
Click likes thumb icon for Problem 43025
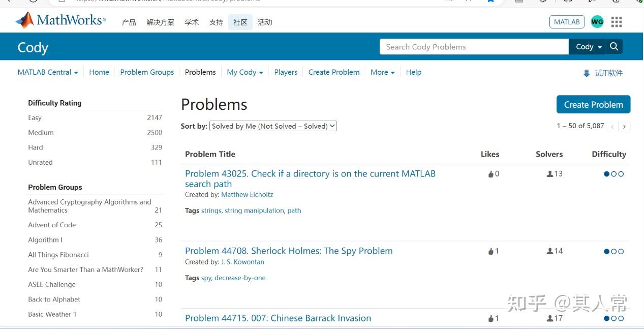[491, 174]
